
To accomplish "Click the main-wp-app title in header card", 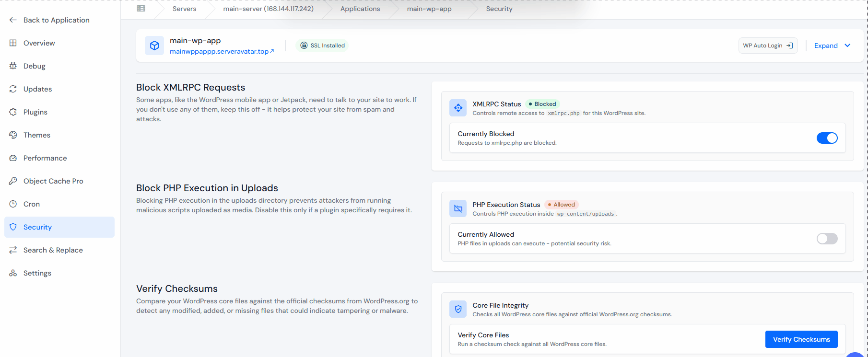I will [195, 41].
